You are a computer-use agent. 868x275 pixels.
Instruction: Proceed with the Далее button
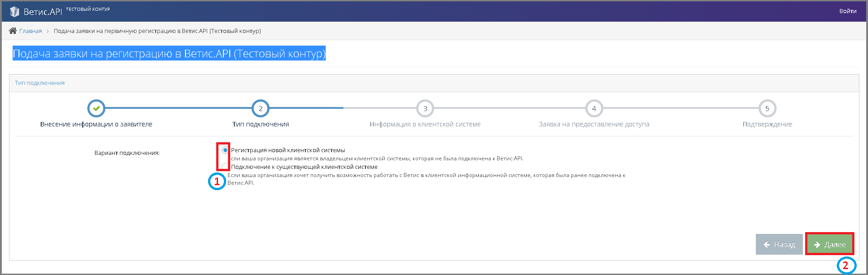(830, 244)
